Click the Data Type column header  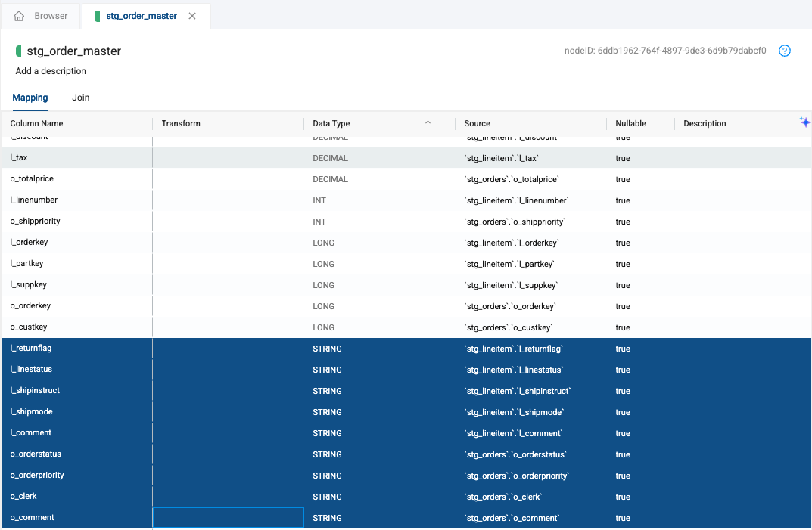tap(331, 124)
